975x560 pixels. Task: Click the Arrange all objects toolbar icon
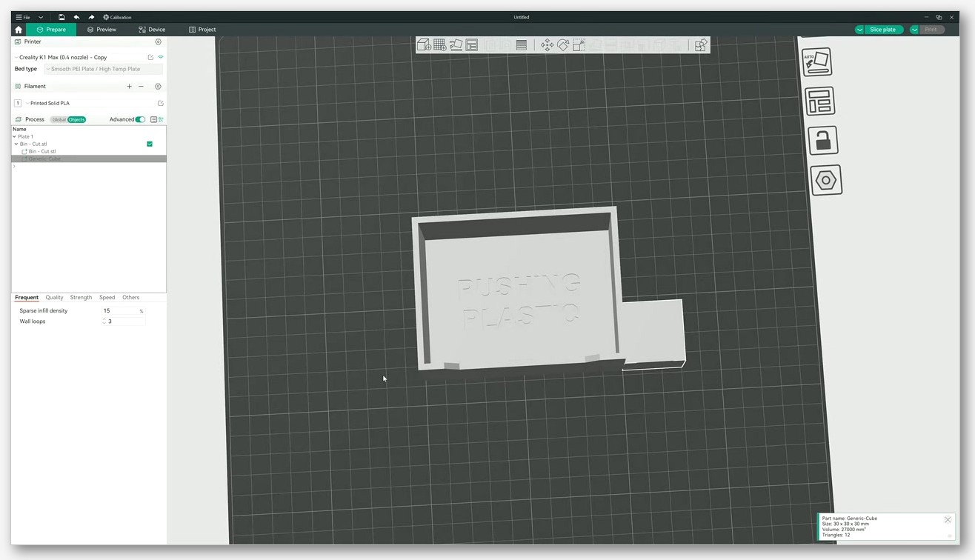pos(472,45)
